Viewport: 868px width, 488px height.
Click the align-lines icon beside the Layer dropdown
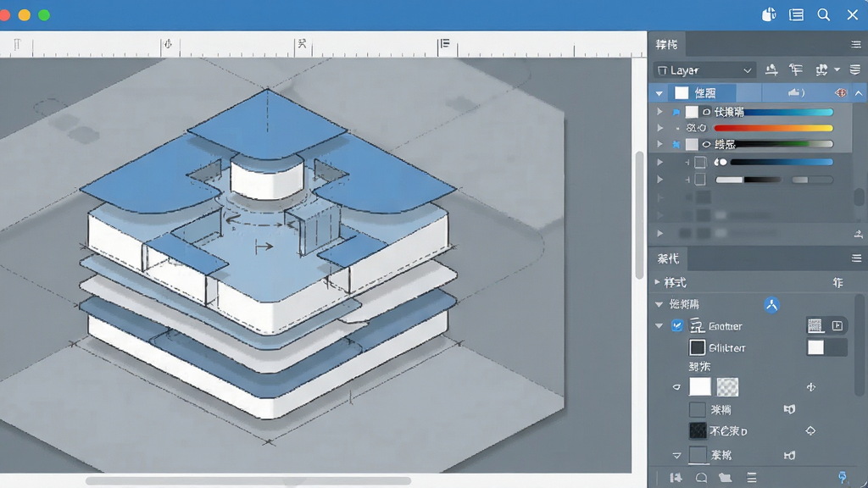pyautogui.click(x=795, y=69)
